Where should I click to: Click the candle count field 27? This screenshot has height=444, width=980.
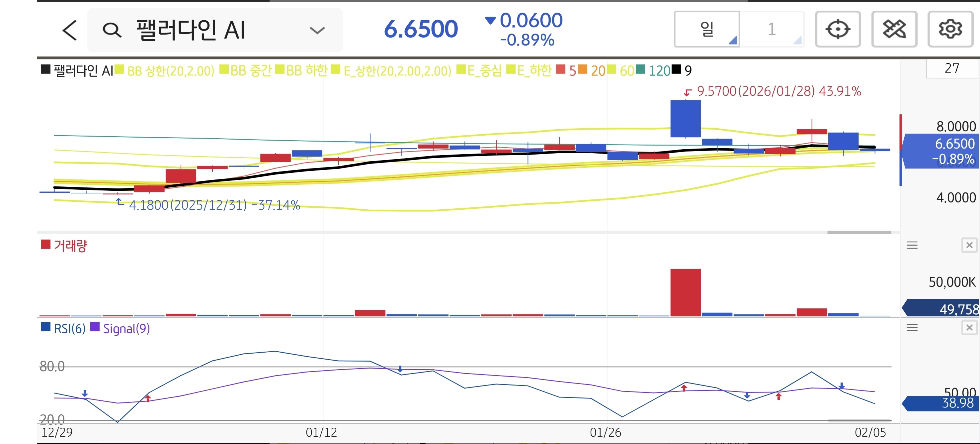[951, 68]
